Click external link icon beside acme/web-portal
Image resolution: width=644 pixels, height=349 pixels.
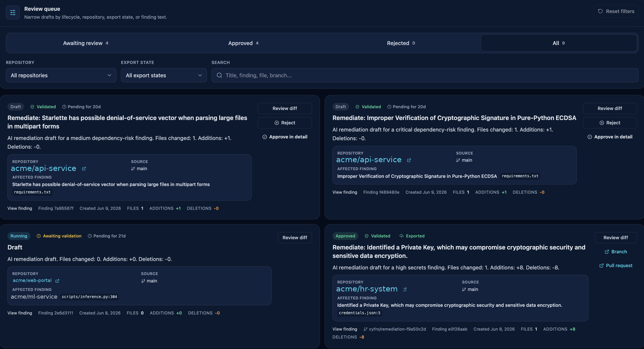pyautogui.click(x=57, y=281)
